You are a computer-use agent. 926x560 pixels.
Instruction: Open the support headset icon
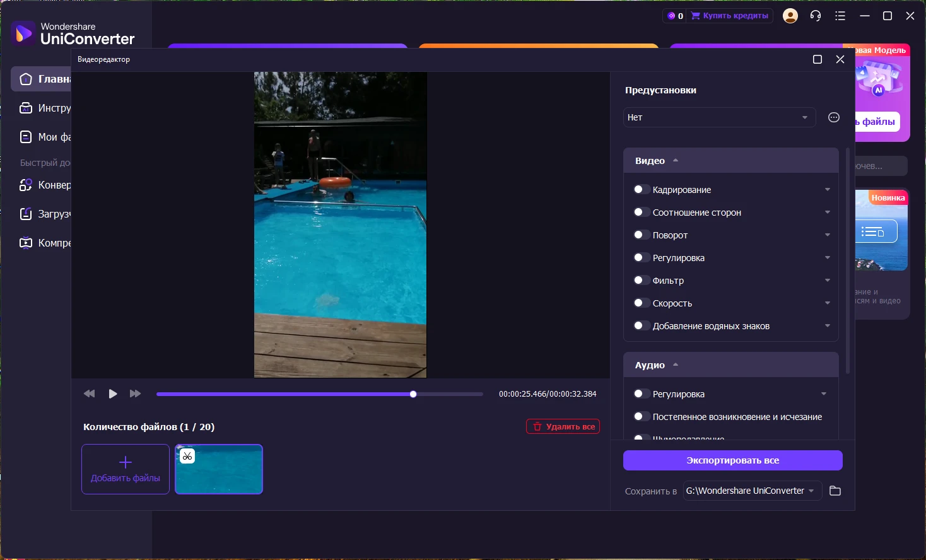(816, 16)
